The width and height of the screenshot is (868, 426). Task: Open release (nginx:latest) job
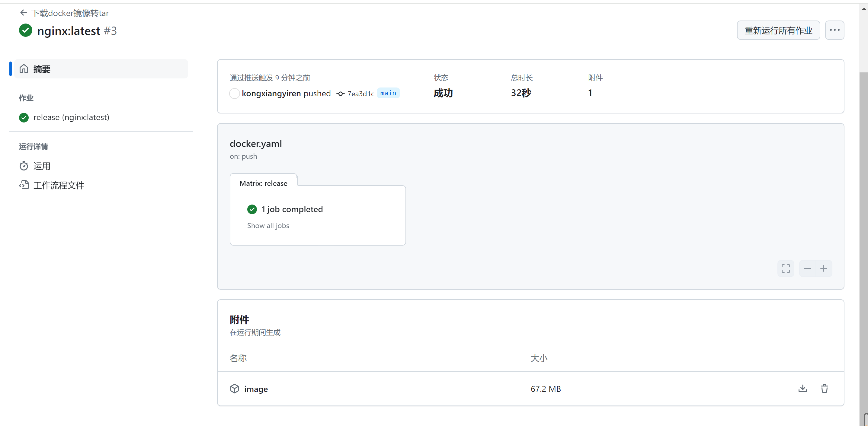tap(71, 117)
